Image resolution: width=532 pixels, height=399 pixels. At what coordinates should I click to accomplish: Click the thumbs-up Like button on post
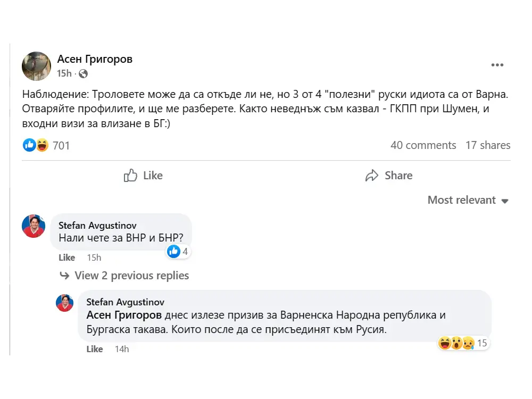[x=143, y=176]
